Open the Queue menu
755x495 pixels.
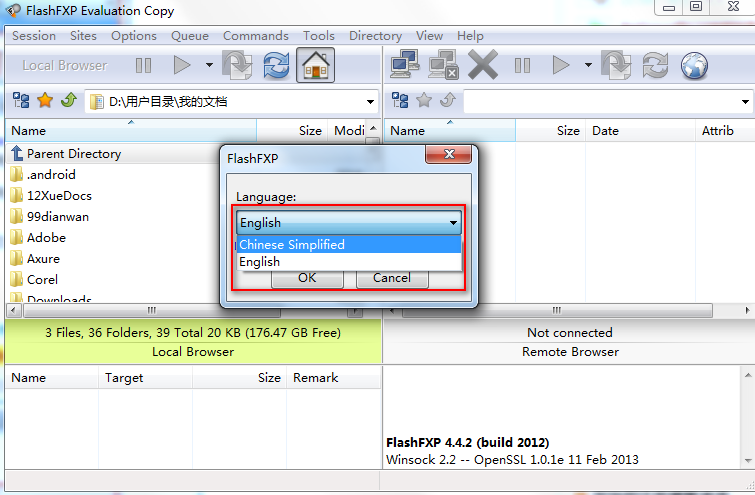(x=190, y=36)
